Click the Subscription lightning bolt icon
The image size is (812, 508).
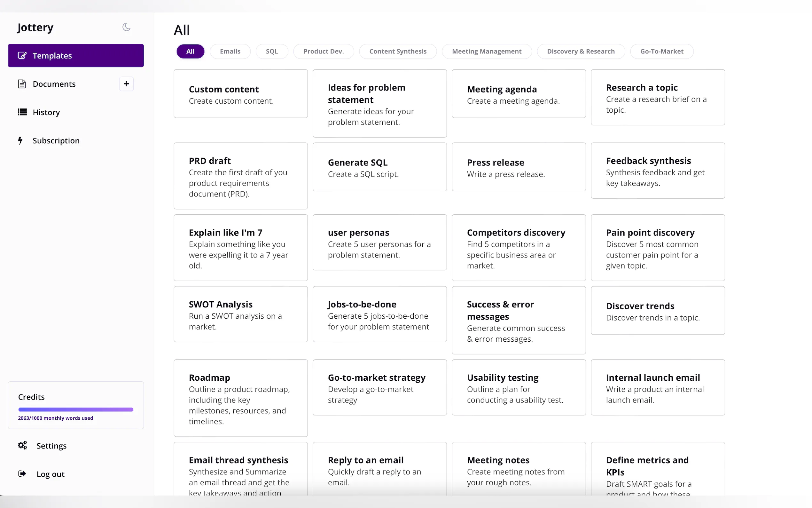(x=20, y=140)
